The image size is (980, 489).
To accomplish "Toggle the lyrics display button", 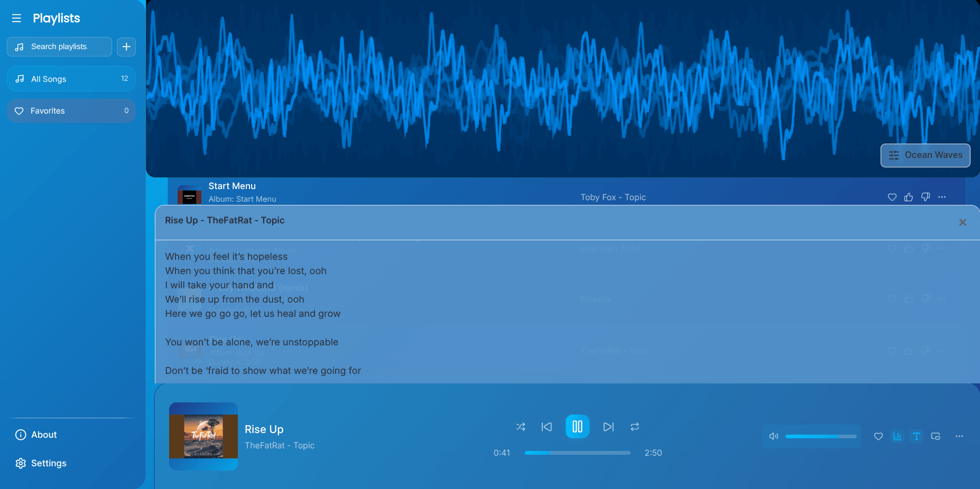I will click(917, 436).
